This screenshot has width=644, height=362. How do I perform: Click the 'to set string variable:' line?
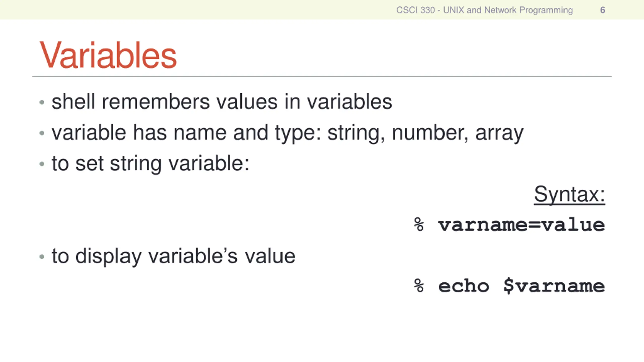(150, 164)
